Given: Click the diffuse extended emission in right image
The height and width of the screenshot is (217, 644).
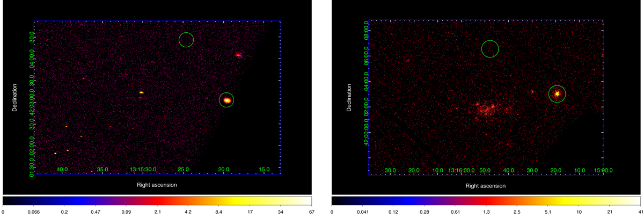Looking at the screenshot, I should 488,109.
